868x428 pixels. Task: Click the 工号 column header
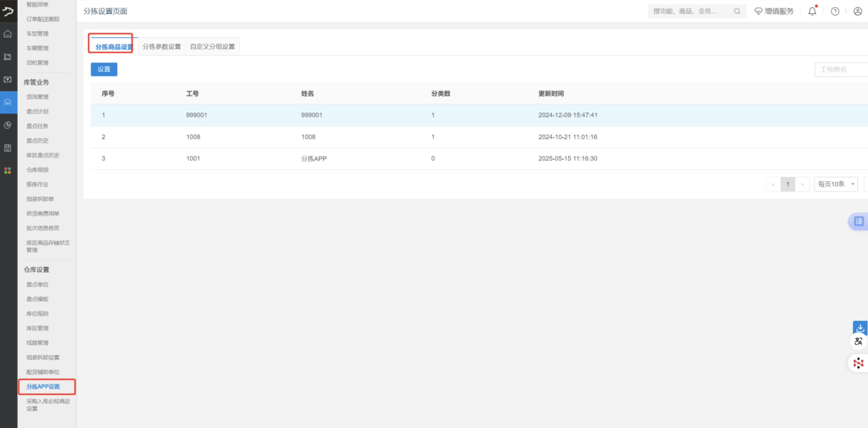pos(192,94)
